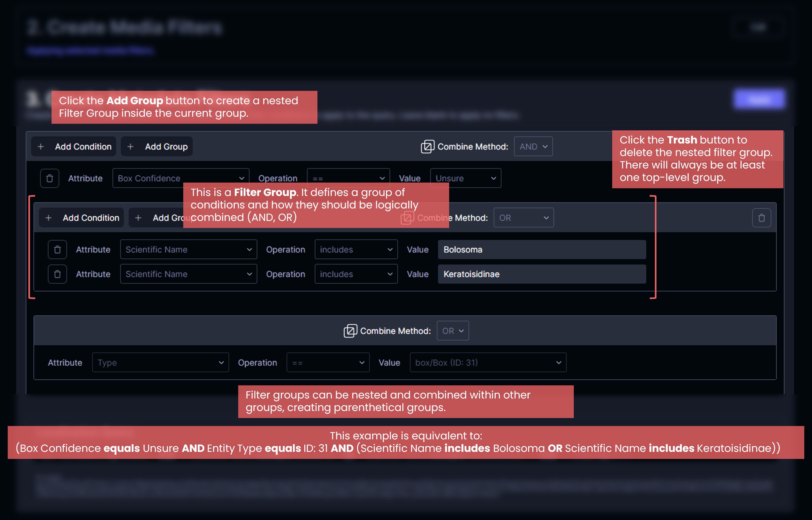The width and height of the screenshot is (812, 520).
Task: Click the Keratoisidinae value input field
Action: tap(542, 274)
